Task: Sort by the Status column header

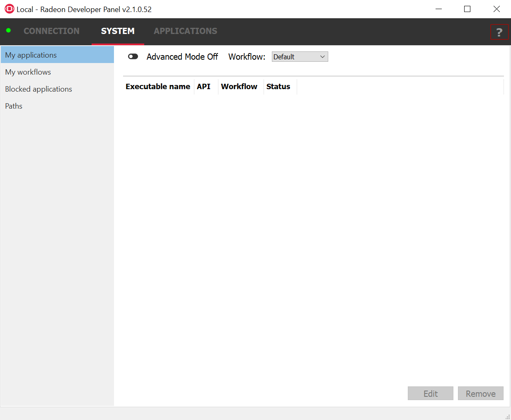Action: click(278, 87)
